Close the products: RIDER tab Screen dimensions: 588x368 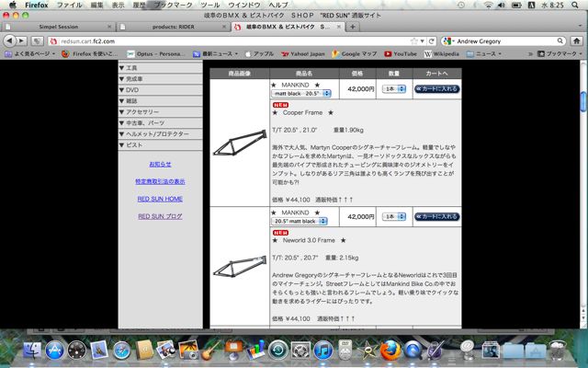(x=224, y=27)
